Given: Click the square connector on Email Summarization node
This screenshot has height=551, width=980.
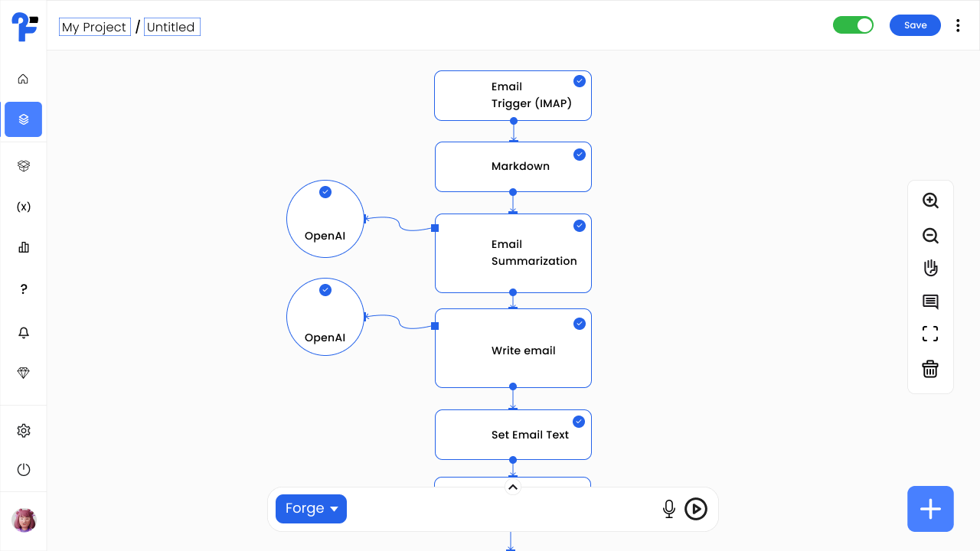Looking at the screenshot, I should click(x=435, y=228).
